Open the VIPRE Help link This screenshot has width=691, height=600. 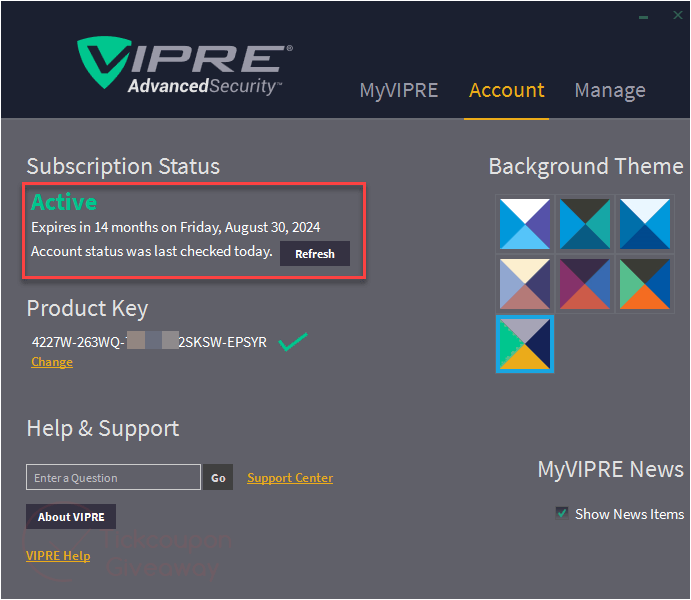pyautogui.click(x=58, y=556)
